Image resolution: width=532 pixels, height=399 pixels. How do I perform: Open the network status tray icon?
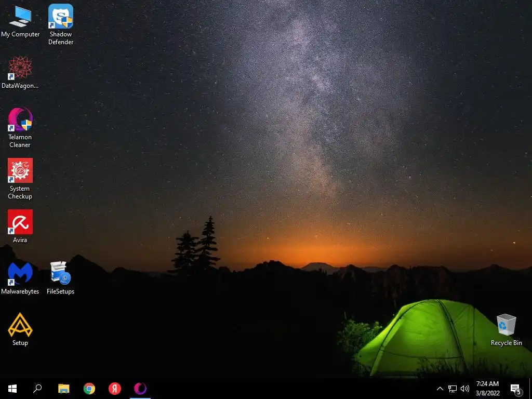tap(453, 389)
